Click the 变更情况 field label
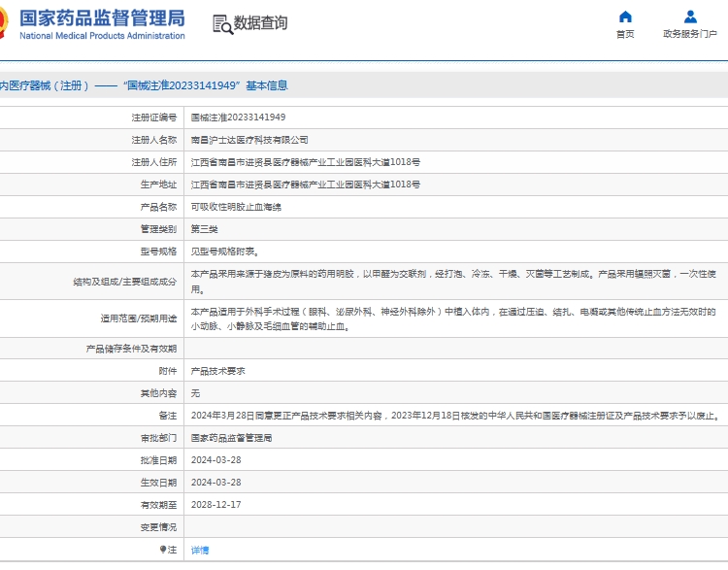This screenshot has width=728, height=570. point(158,527)
